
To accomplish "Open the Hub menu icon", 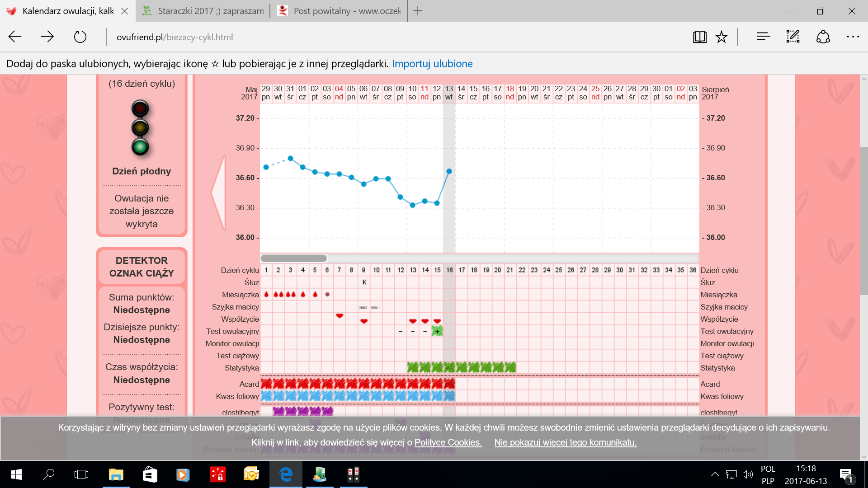I will (763, 37).
